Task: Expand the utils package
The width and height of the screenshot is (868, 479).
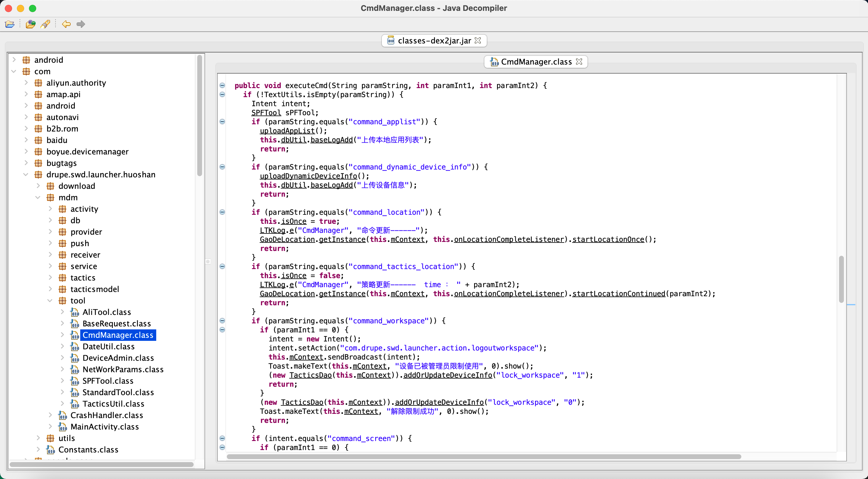Action: pyautogui.click(x=38, y=438)
